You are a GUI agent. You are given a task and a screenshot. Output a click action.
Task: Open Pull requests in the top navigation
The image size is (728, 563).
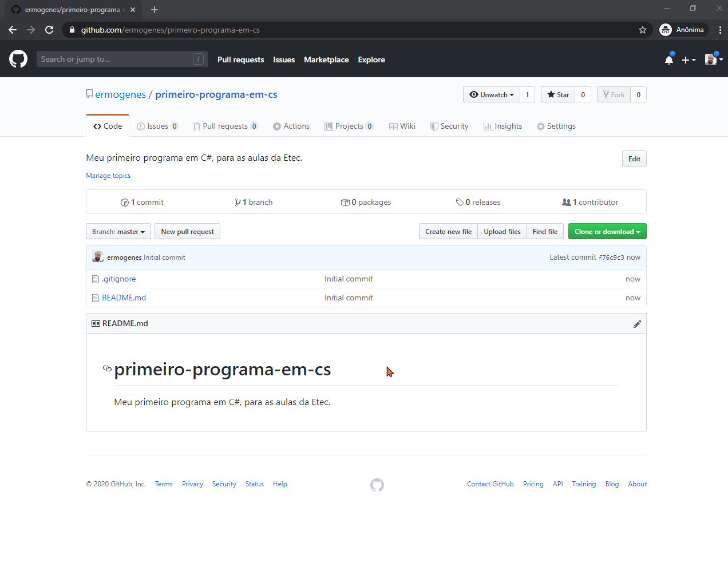point(240,60)
